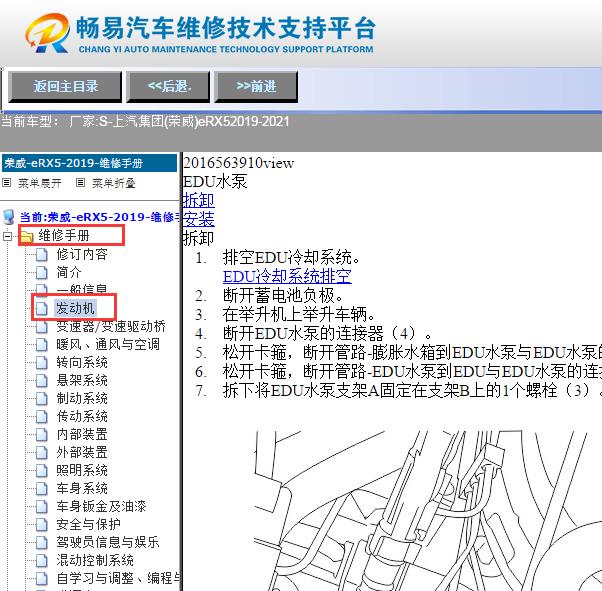Click the EDU水泵 title text
602x591 pixels.
[215, 181]
